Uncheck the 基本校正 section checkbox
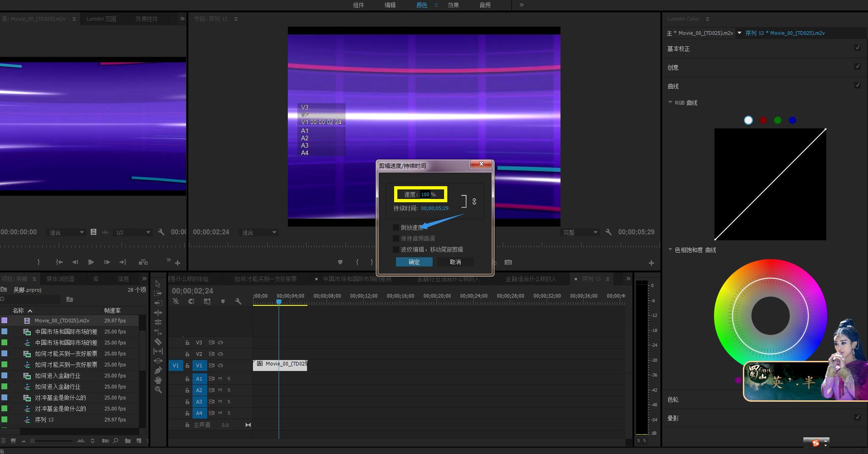This screenshot has width=868, height=454. click(857, 48)
